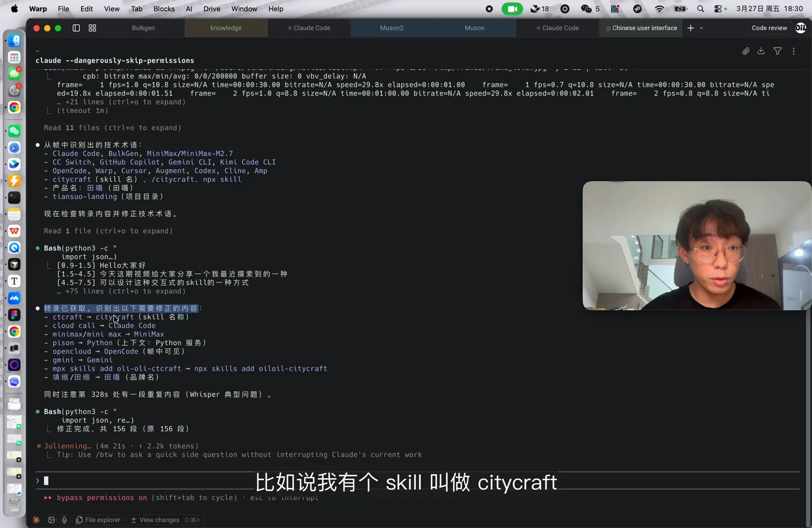Open Figma from the Dock

click(14, 315)
